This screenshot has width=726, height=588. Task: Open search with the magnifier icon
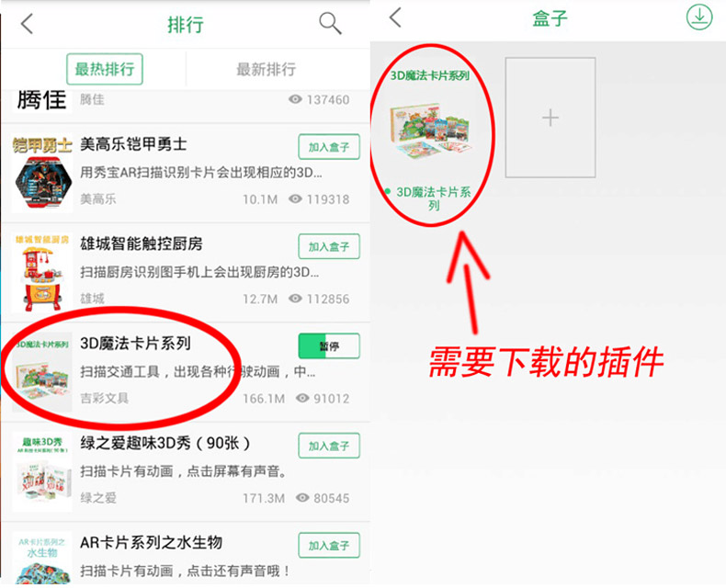tap(330, 23)
